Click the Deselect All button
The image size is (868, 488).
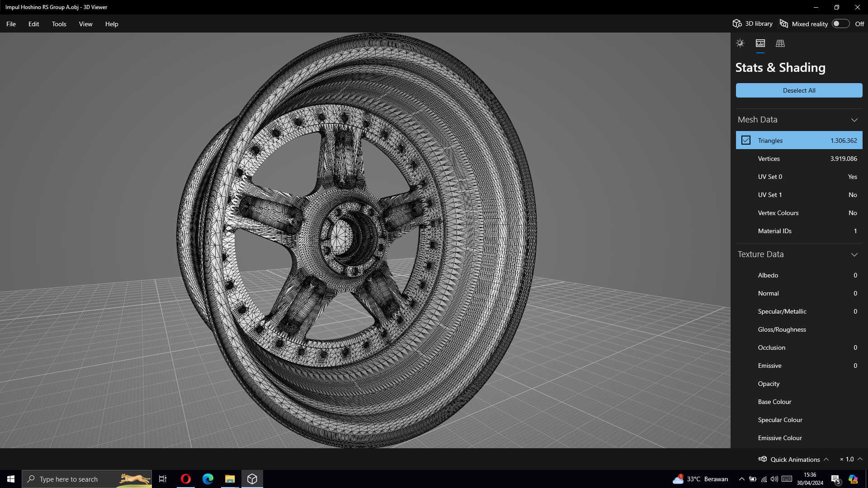(799, 90)
